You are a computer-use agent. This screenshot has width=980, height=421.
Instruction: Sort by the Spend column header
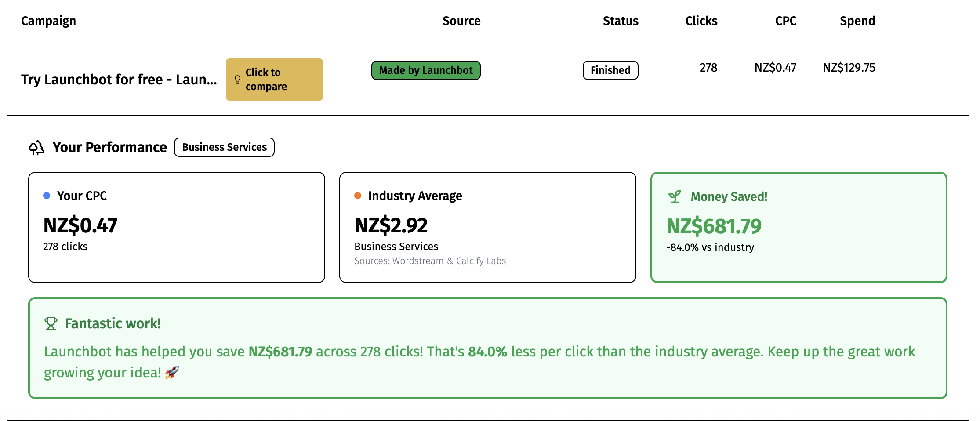pyautogui.click(x=857, y=21)
